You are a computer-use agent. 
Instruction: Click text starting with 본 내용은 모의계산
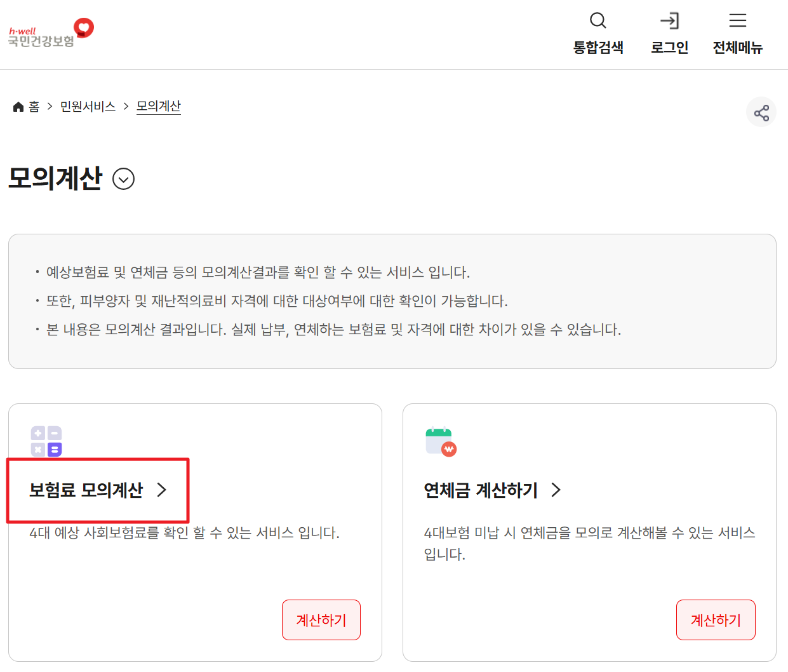pyautogui.click(x=333, y=330)
